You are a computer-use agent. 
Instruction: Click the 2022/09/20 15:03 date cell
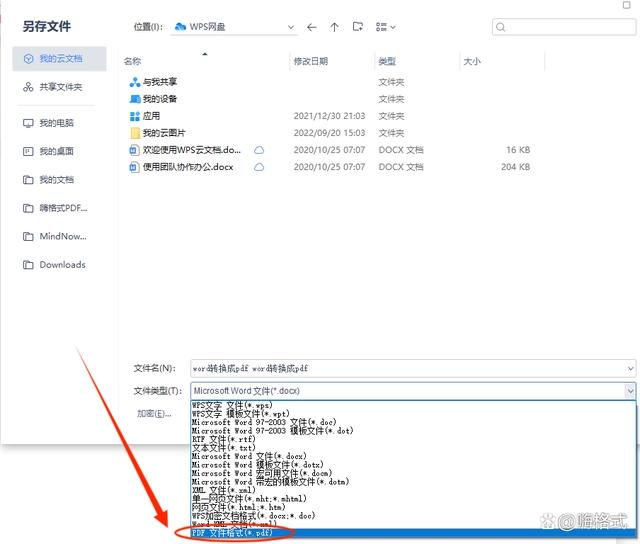click(329, 133)
